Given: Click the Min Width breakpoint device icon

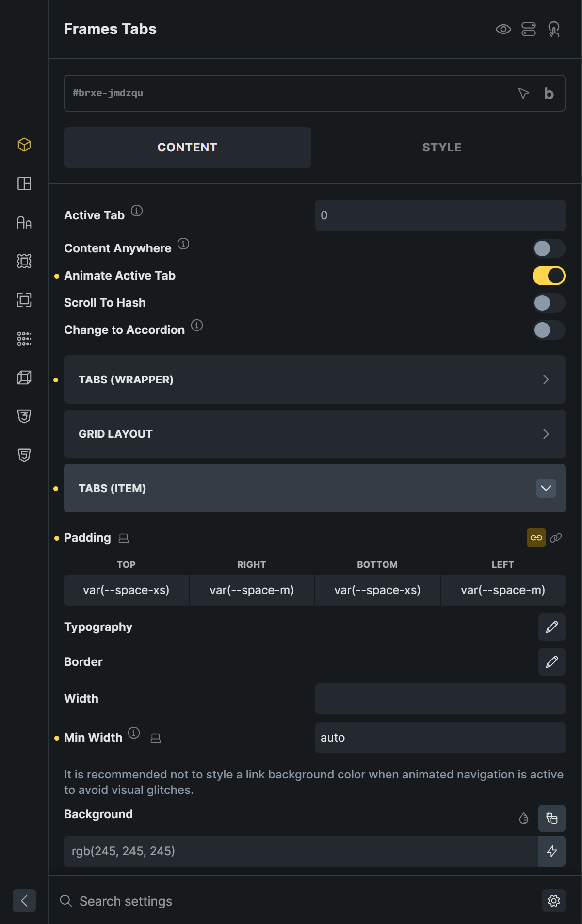Looking at the screenshot, I should click(x=156, y=738).
